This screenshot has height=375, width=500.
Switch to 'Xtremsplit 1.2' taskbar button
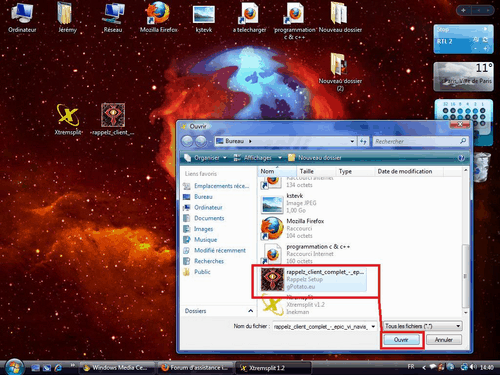click(273, 367)
